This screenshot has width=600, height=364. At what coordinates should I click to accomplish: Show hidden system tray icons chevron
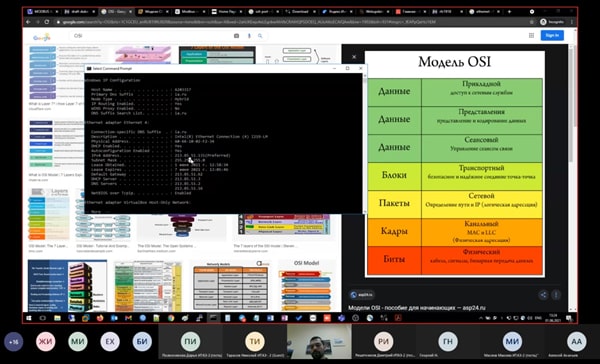pos(481,318)
